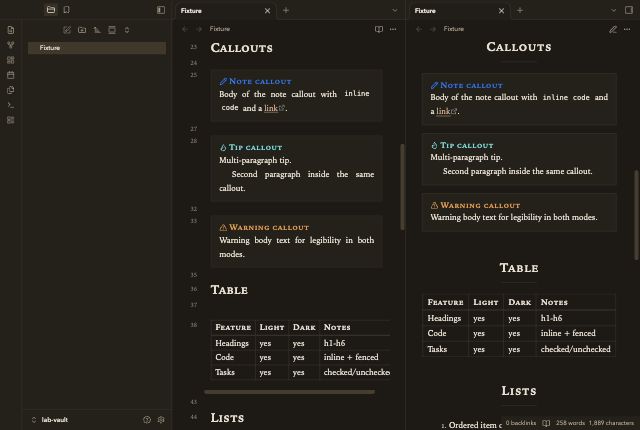Click the reading view vertical scrollbar thumb

[x=636, y=215]
